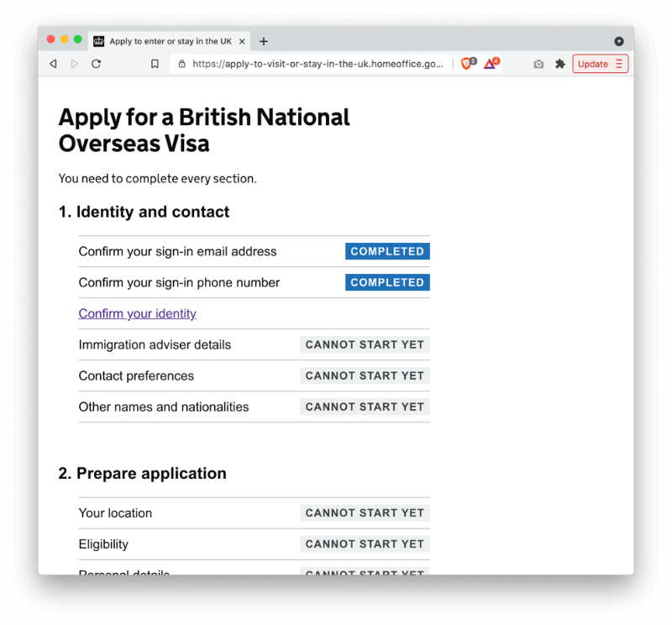Click 'Confirm your sign-in email address' text
Image resolution: width=672 pixels, height=625 pixels.
click(x=177, y=252)
